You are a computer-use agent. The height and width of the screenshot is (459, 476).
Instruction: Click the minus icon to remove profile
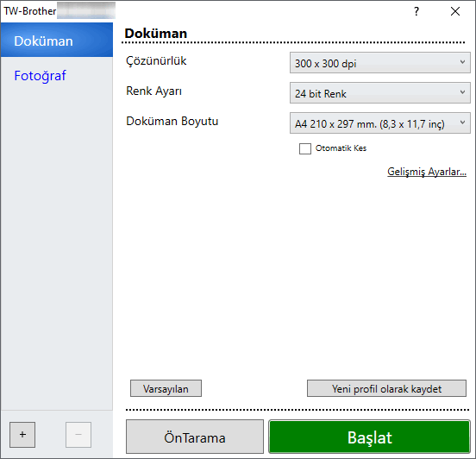coord(78,434)
